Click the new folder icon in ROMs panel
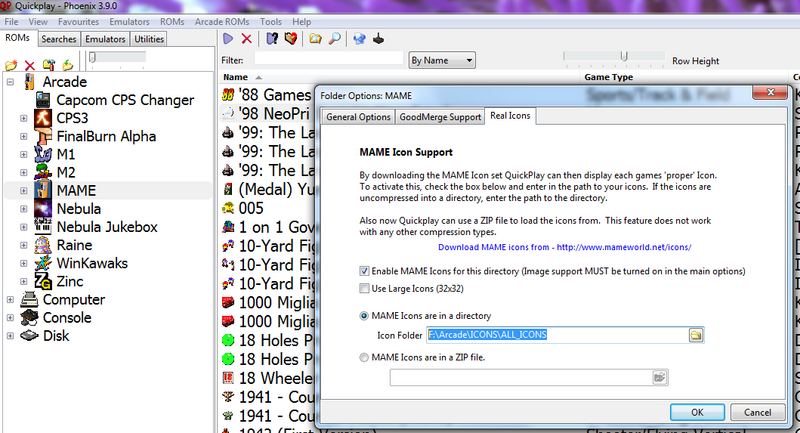Viewport: 800px width, 433px height. pos(11,65)
